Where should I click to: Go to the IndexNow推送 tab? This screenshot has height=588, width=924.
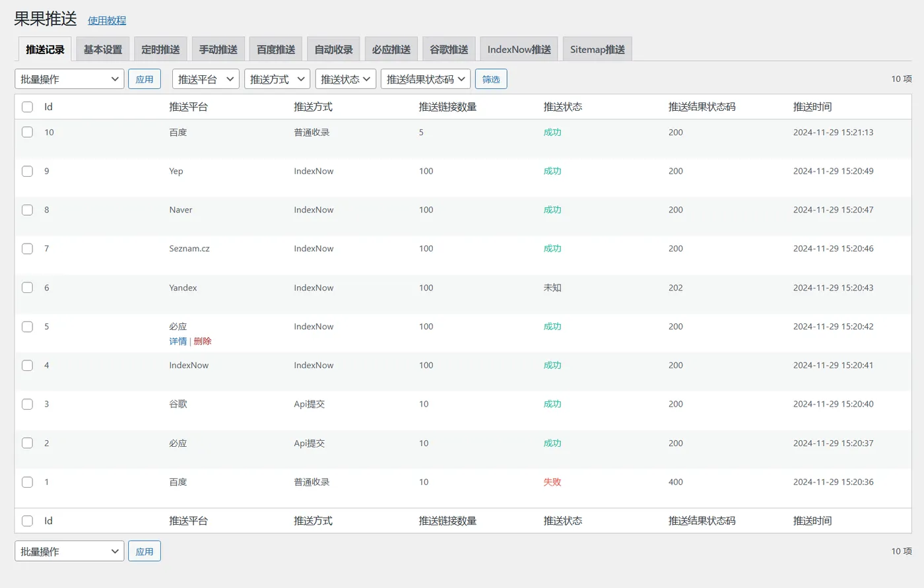click(x=519, y=49)
